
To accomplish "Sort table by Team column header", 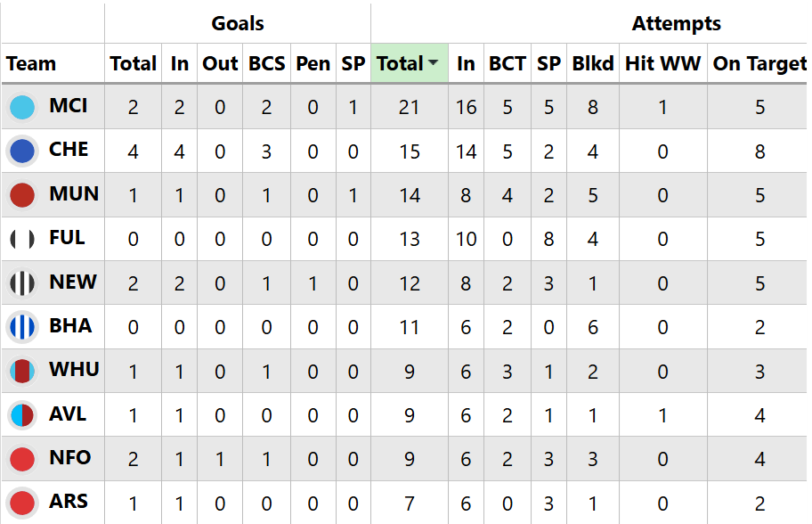I will (x=31, y=63).
